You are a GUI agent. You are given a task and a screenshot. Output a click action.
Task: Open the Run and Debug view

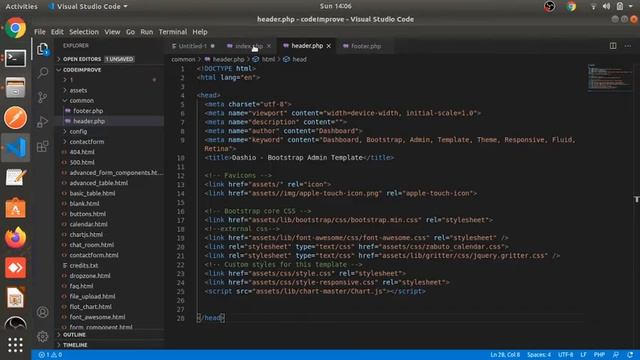pos(43,122)
